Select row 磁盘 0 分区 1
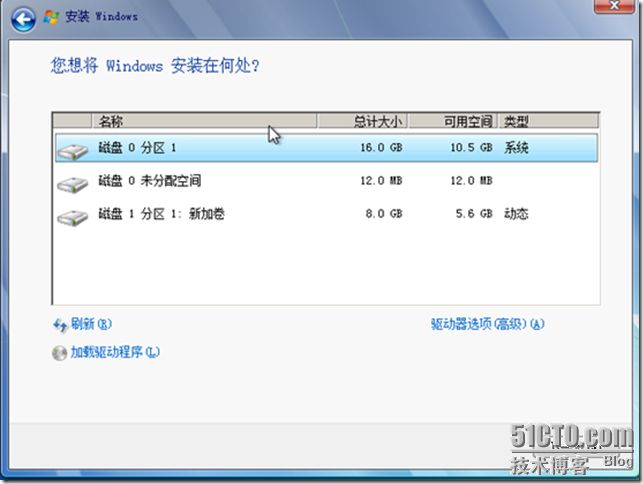Viewport: 643px width, 484px height. (x=326, y=148)
